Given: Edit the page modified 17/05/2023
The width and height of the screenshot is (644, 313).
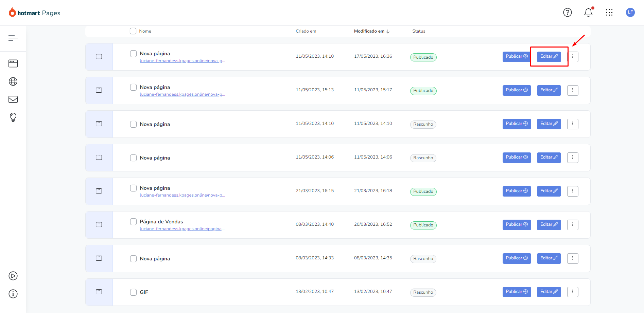Looking at the screenshot, I should [x=549, y=57].
